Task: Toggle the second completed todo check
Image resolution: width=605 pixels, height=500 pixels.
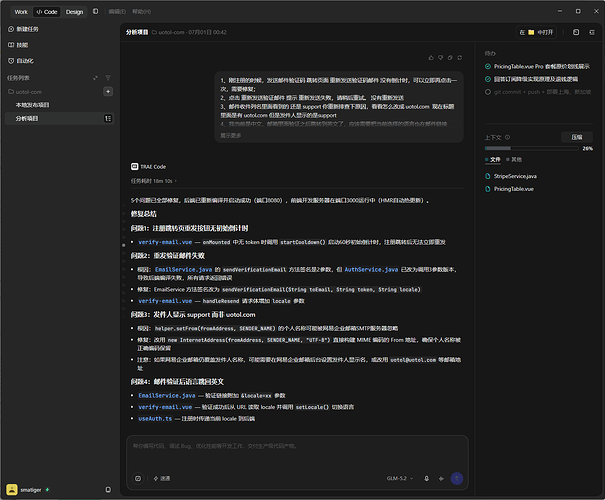Action: click(488, 79)
